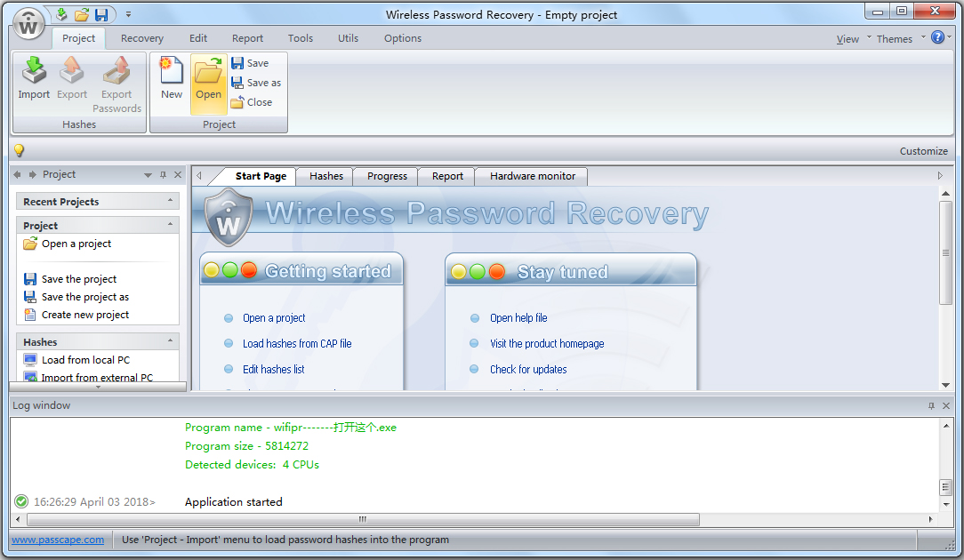
Task: Switch to the Hardware monitor tab
Action: pos(533,176)
